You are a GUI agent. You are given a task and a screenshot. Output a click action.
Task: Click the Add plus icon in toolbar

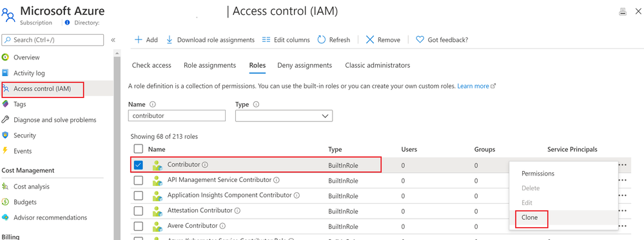pos(139,40)
